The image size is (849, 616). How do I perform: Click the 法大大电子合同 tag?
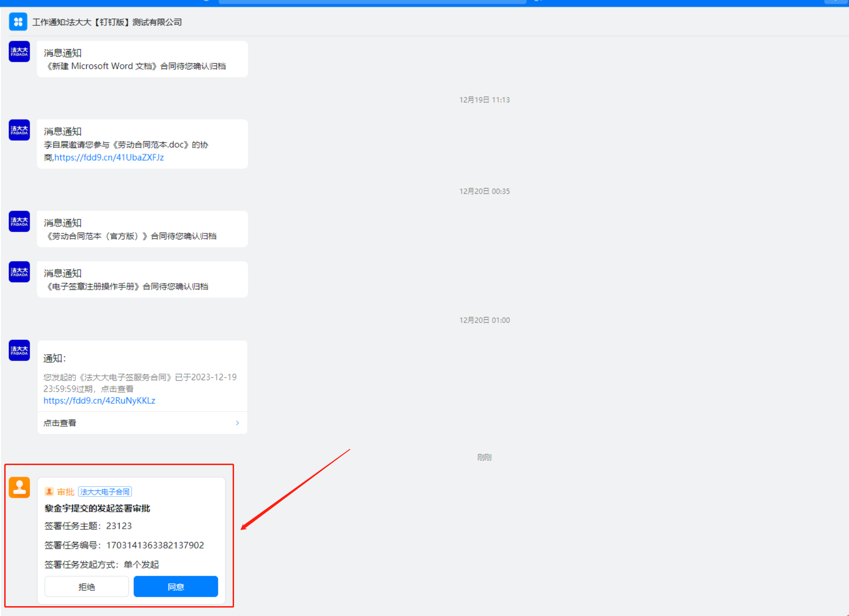tap(105, 491)
